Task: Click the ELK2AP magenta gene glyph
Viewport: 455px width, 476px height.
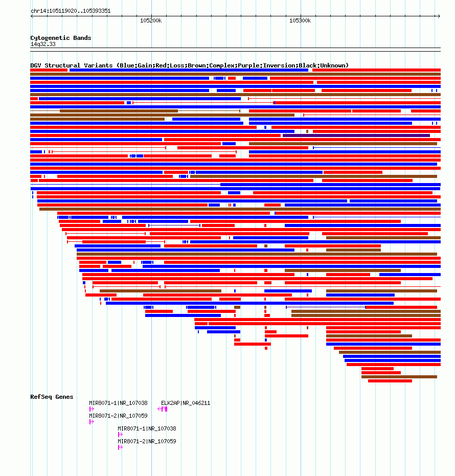Action: [x=163, y=409]
